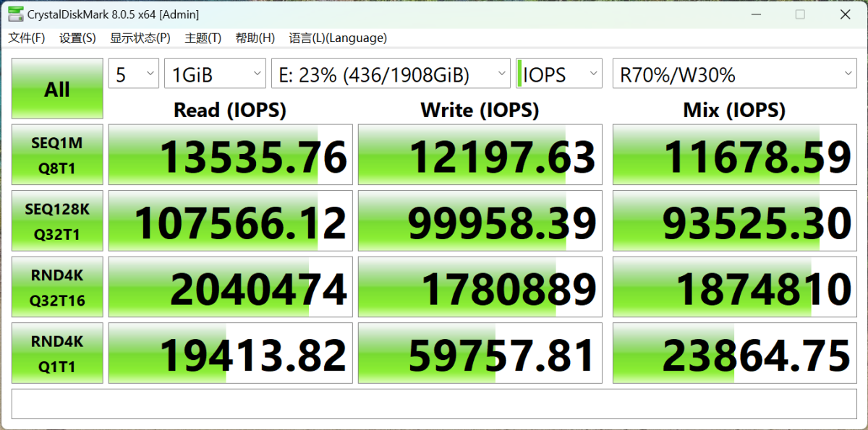Select the write result 1780889
Image resolution: width=868 pixels, height=430 pixels.
coord(480,287)
